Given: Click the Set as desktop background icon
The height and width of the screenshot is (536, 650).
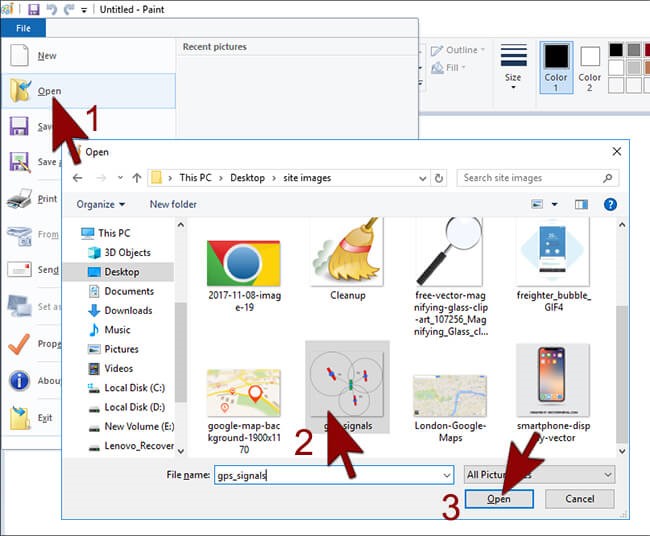Looking at the screenshot, I should tap(19, 306).
